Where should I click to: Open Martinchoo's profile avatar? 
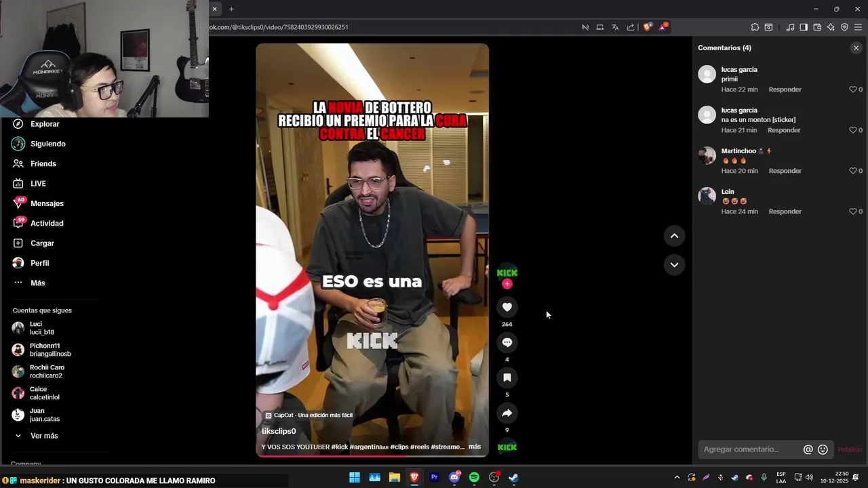[x=707, y=155]
